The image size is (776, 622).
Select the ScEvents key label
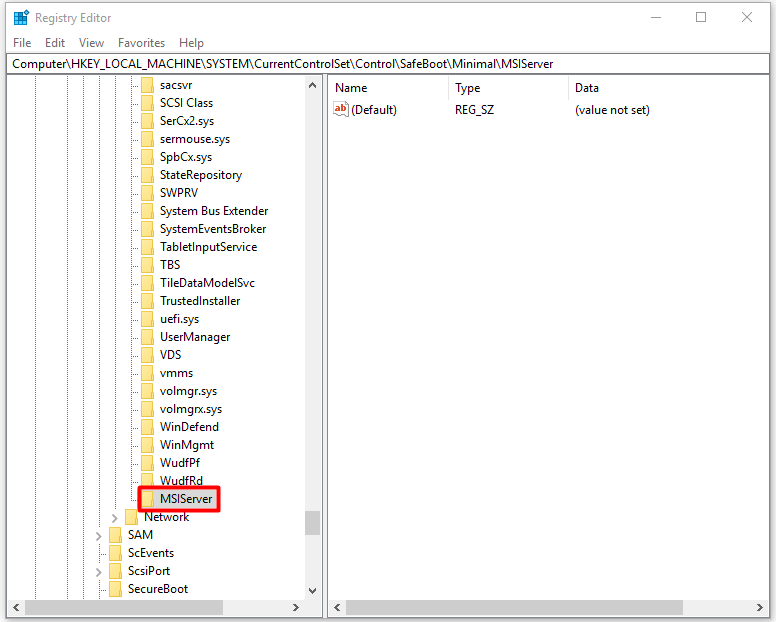point(151,553)
